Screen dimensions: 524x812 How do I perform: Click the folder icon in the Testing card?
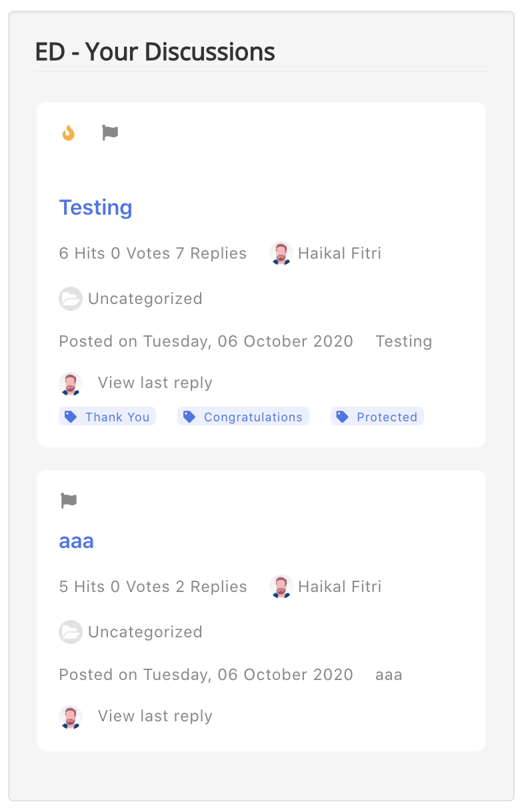click(71, 299)
